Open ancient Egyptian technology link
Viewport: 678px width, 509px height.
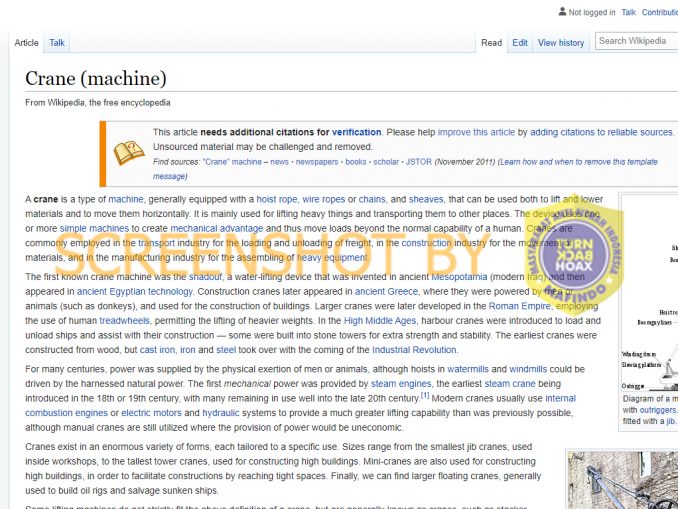[135, 291]
